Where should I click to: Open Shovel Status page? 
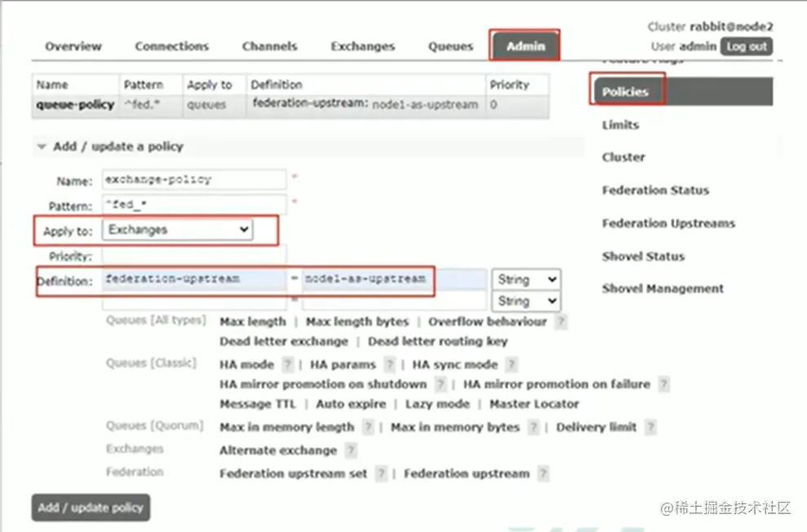pyautogui.click(x=643, y=256)
